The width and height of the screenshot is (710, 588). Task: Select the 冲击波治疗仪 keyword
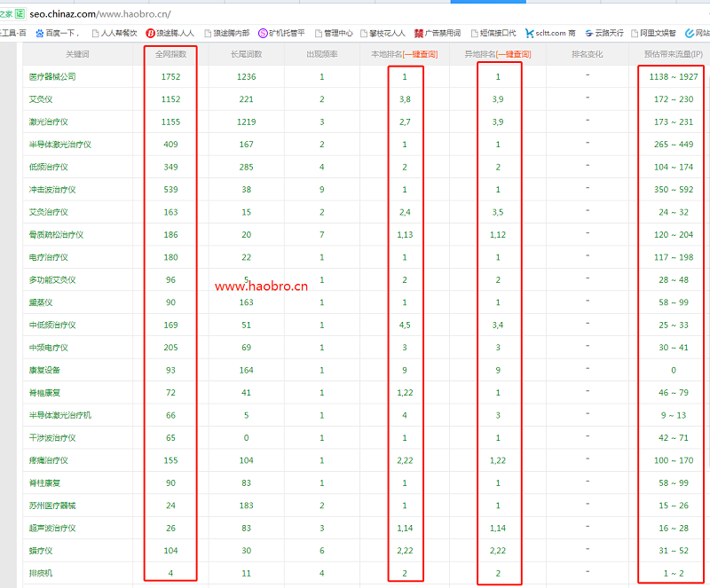pos(52,190)
